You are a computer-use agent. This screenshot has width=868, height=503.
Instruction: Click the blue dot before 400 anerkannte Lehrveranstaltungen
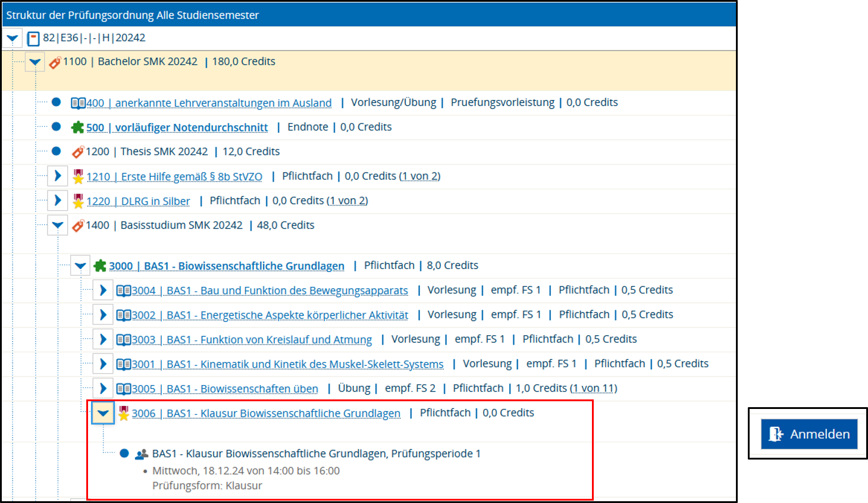[56, 102]
